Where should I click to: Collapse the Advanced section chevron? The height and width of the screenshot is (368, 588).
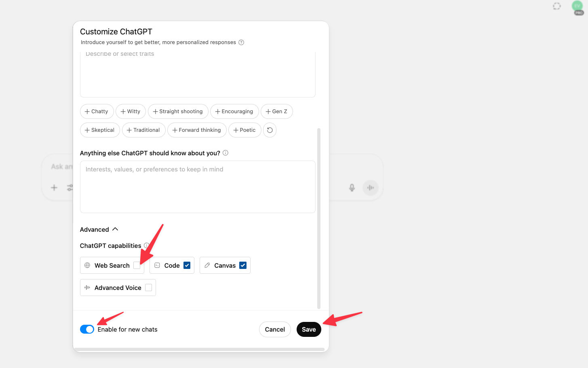click(115, 229)
